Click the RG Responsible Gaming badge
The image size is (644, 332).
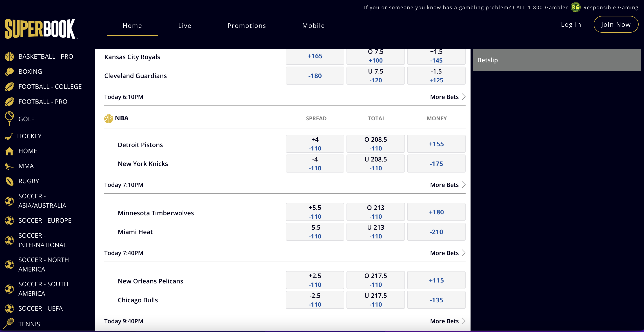coord(575,7)
